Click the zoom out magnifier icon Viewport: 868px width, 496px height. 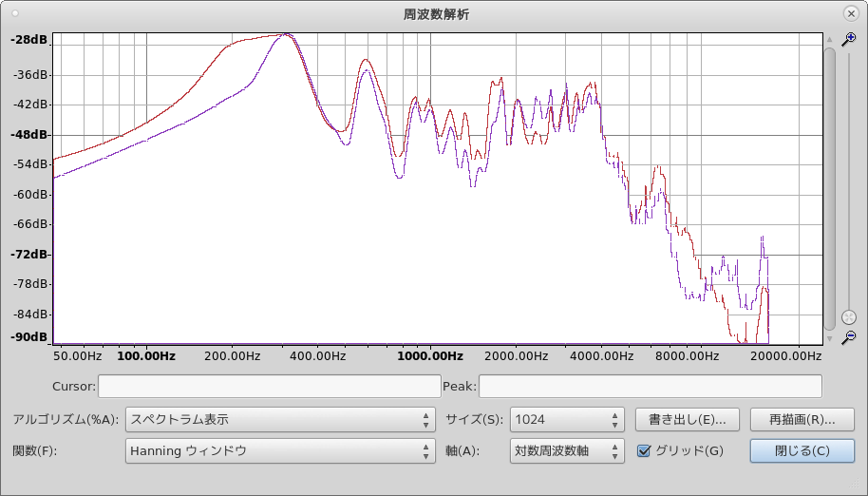(849, 337)
